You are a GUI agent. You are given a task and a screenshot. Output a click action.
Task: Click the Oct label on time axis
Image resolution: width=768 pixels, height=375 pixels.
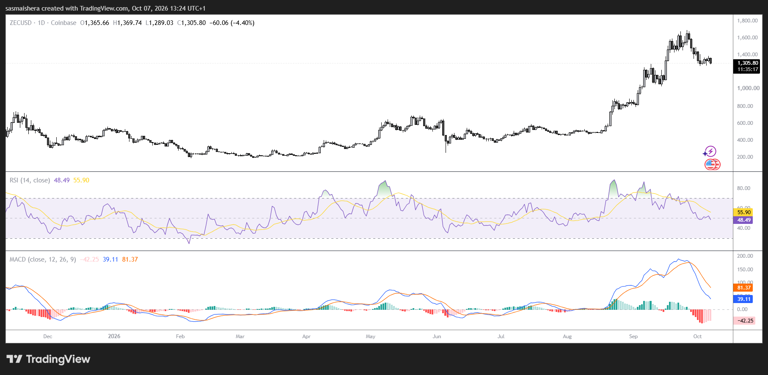click(x=696, y=337)
